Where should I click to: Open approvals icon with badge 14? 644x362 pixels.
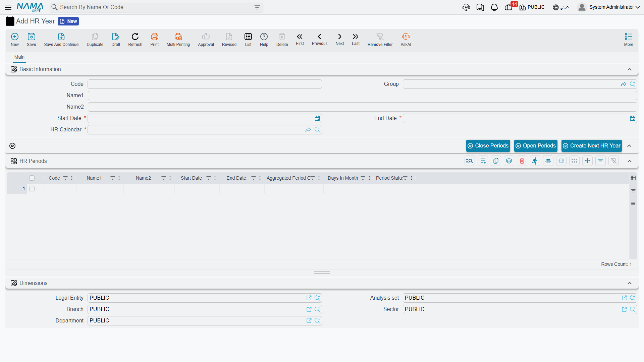tap(509, 7)
